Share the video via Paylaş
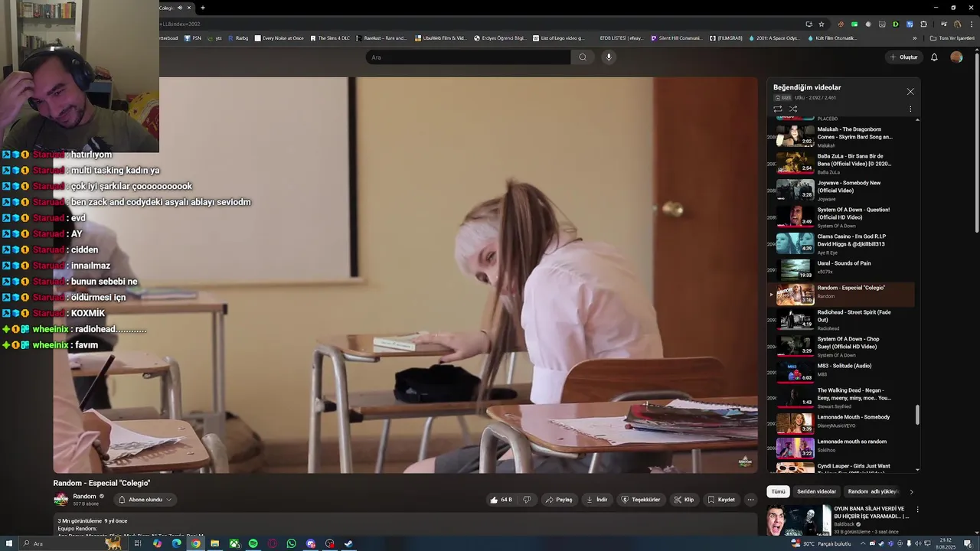Screen dimensions: 980x551 click(559, 500)
